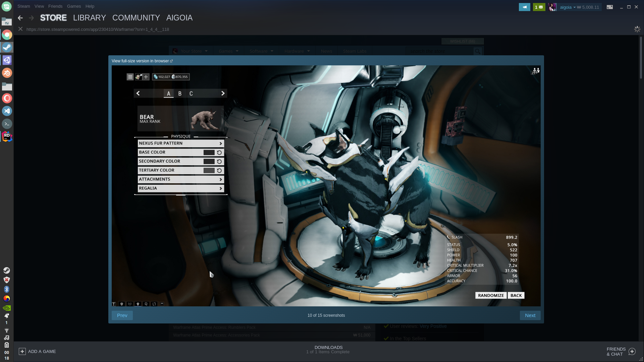Click the red shield security tray icon
This screenshot has height=362, width=644.
(7, 280)
